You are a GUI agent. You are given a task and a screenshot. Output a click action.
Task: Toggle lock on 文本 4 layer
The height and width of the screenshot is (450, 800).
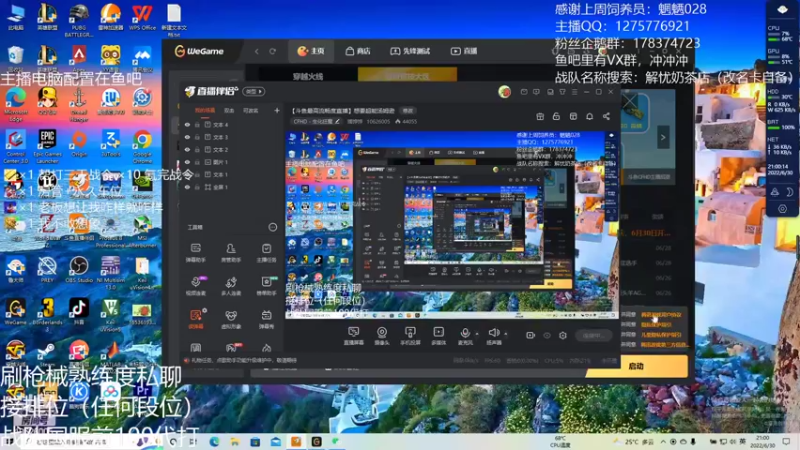pyautogui.click(x=197, y=124)
